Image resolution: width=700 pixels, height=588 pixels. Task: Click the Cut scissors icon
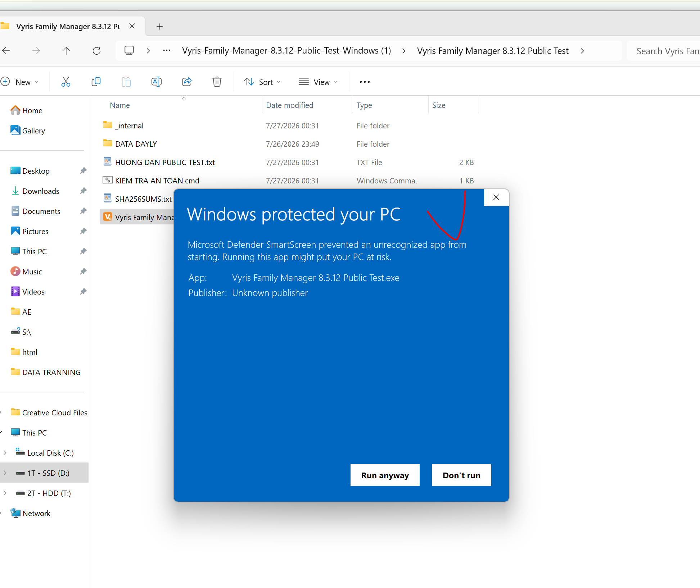pos(66,82)
